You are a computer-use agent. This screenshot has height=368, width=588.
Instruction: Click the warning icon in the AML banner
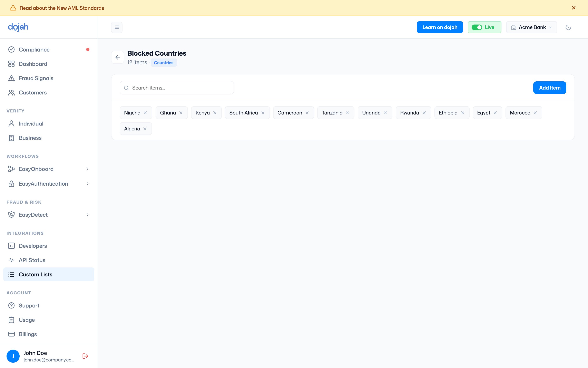pyautogui.click(x=13, y=8)
